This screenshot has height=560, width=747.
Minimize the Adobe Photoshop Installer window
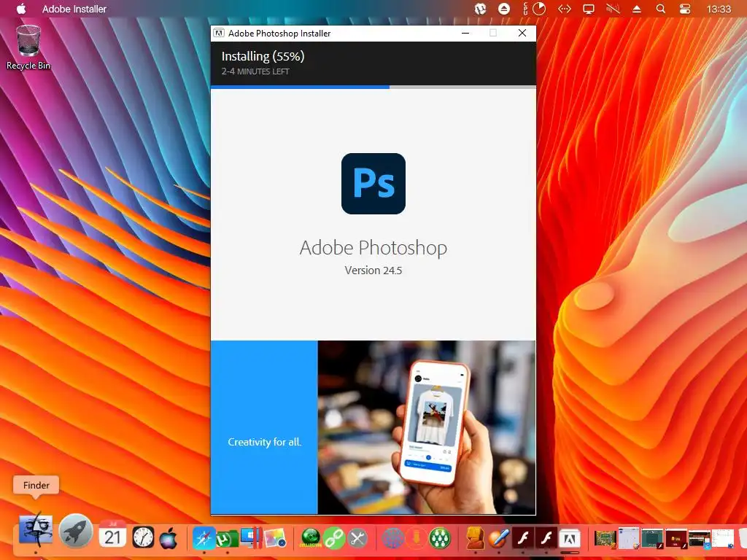465,33
